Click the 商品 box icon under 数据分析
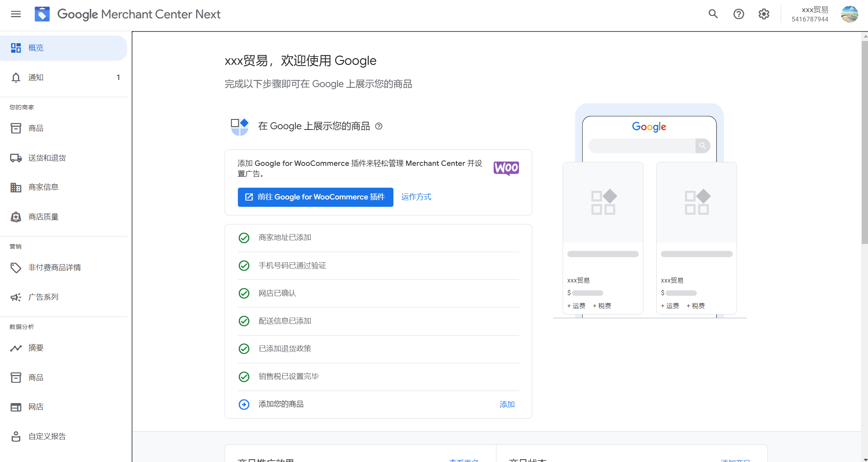Image resolution: width=868 pixels, height=462 pixels. pyautogui.click(x=16, y=378)
